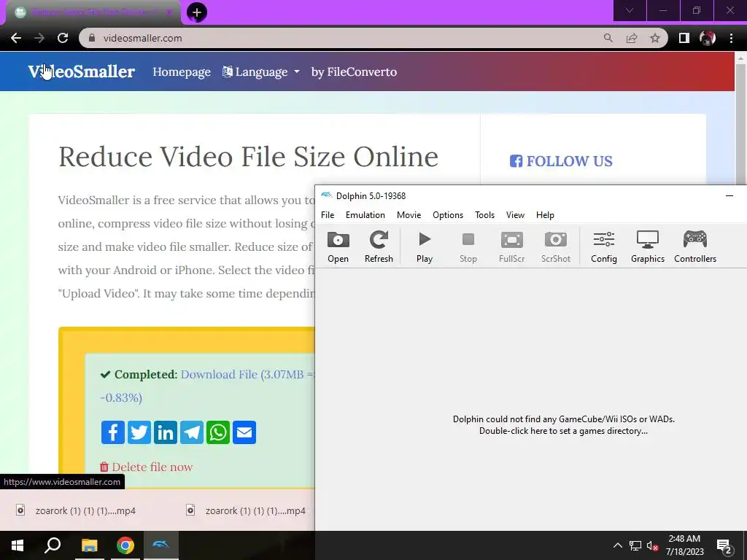Open the by FileConverto link
This screenshot has width=747, height=560.
[354, 72]
